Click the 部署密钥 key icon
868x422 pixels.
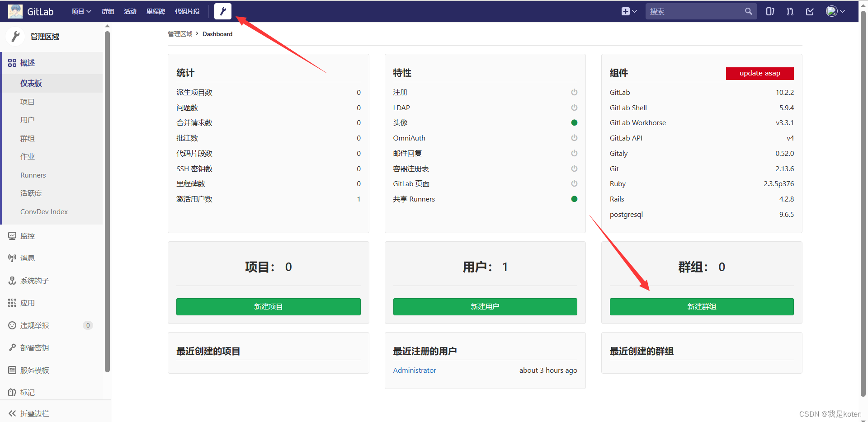coord(12,347)
